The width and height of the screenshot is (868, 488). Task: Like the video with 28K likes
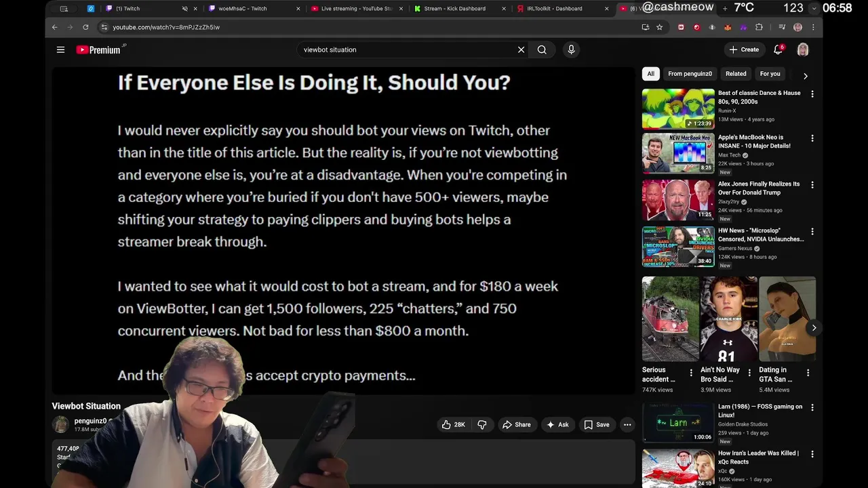[x=453, y=424]
